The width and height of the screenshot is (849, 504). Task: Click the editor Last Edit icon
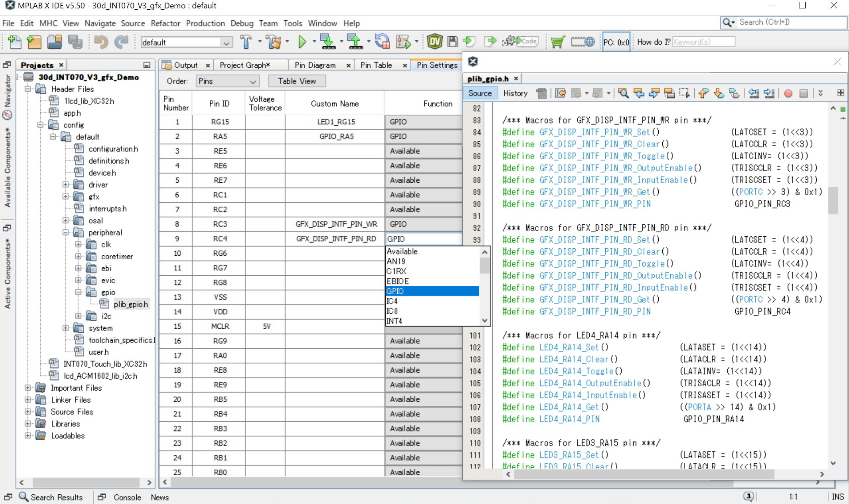point(561,93)
